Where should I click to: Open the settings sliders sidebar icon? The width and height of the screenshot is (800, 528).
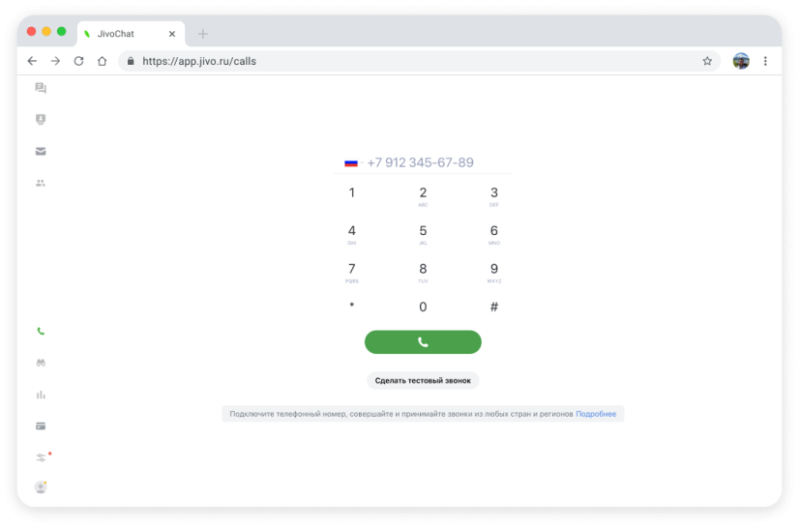point(41,458)
